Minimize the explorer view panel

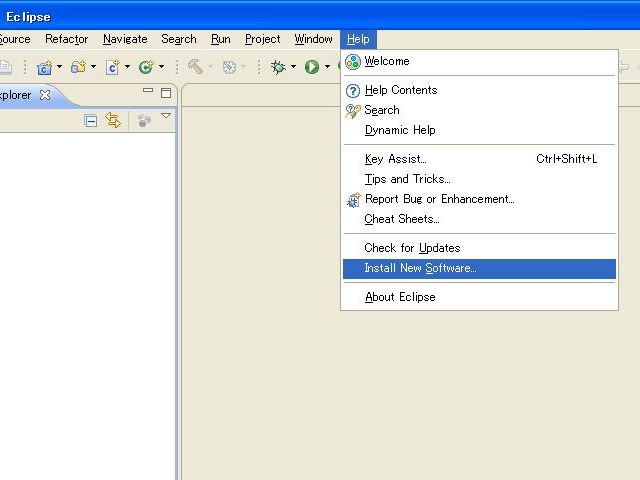coord(148,90)
